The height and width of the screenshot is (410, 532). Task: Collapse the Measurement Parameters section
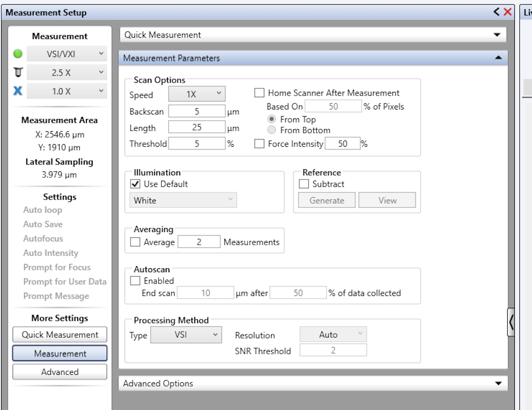[498, 58]
